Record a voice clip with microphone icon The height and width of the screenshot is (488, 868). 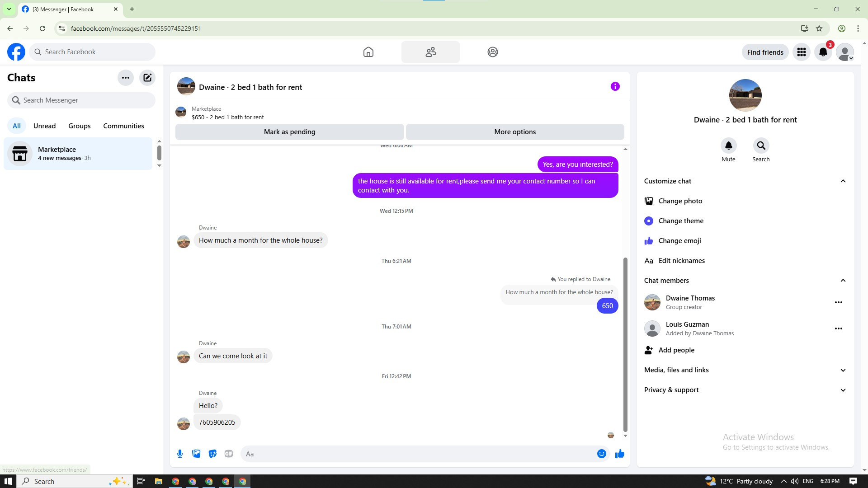pos(180,454)
